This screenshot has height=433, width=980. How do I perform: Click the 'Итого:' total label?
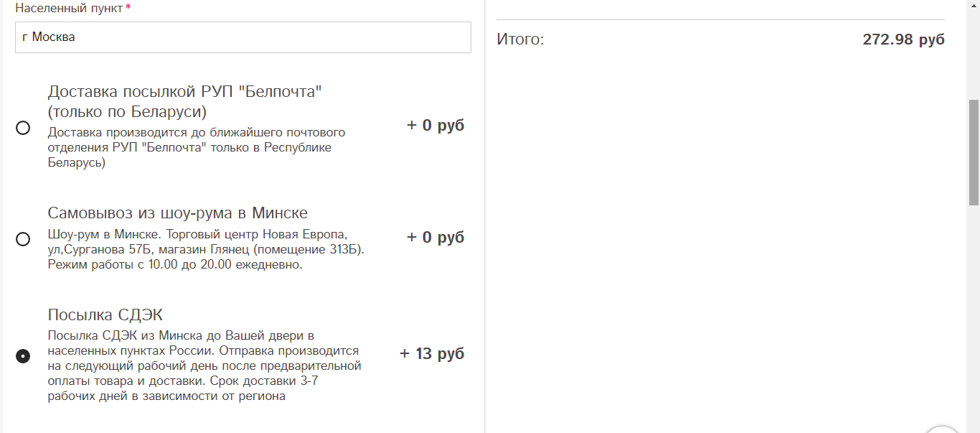coord(520,39)
